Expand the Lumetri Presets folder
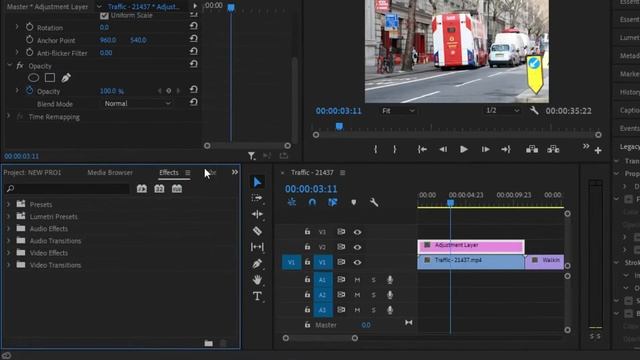This screenshot has height=360, width=640. [x=8, y=216]
